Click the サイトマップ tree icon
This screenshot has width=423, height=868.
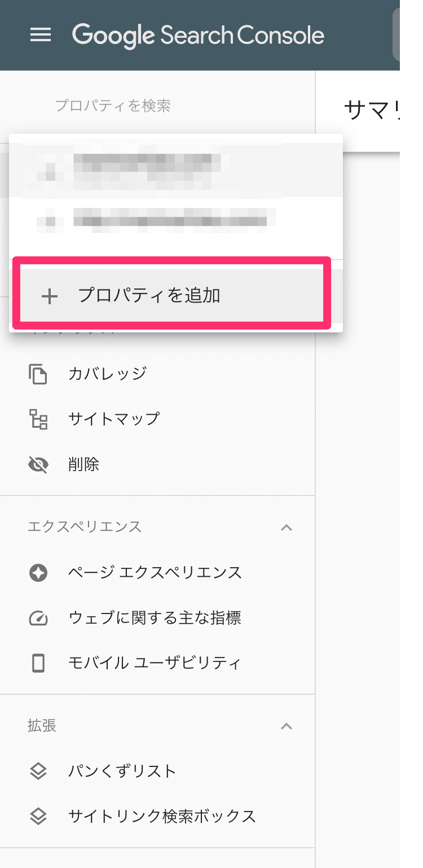[x=38, y=419]
